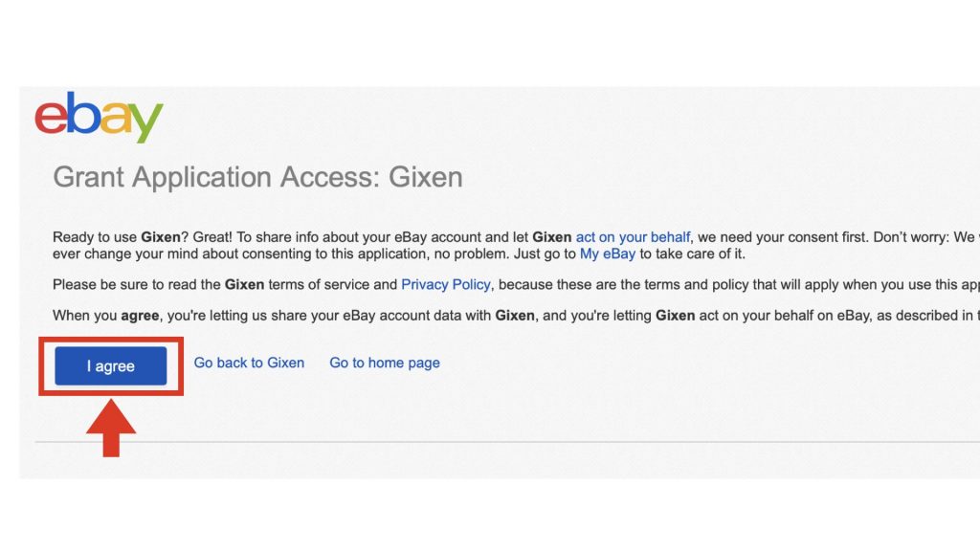Click bold Gixen before terms of service
Screen dimensions: 980x551
(244, 285)
